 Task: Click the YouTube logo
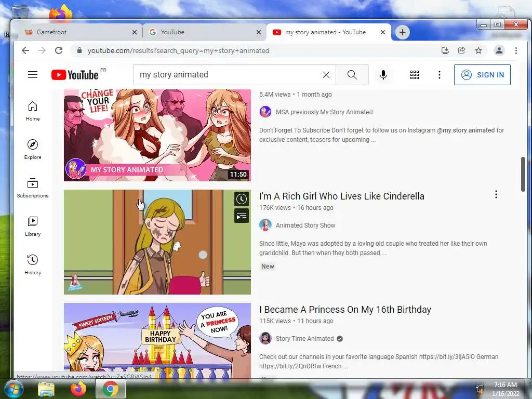click(75, 75)
